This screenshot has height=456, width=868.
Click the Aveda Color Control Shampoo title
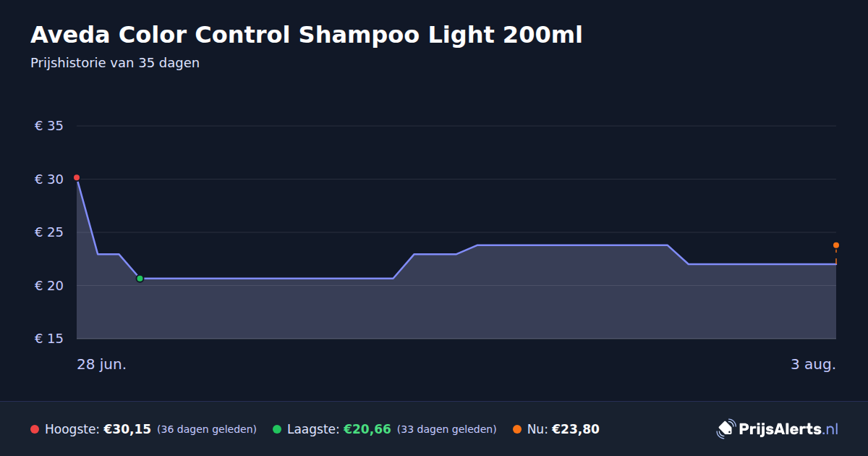coord(306,35)
